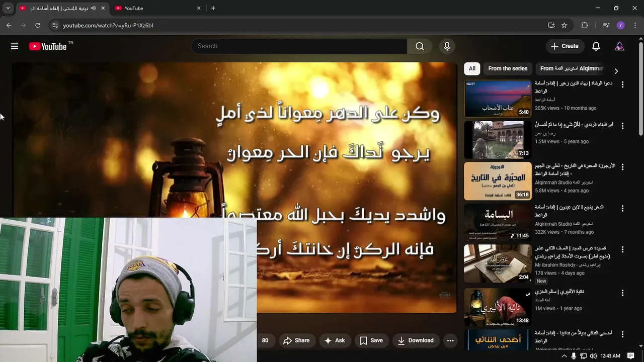This screenshot has width=644, height=362.
Task: Open the Chrome profile Y avatar
Action: (620, 25)
